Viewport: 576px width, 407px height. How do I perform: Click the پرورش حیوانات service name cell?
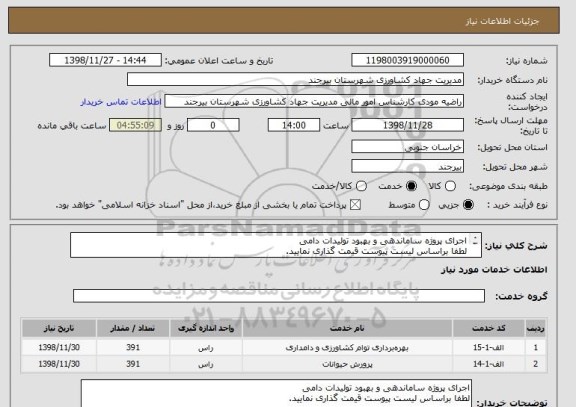[347, 364]
